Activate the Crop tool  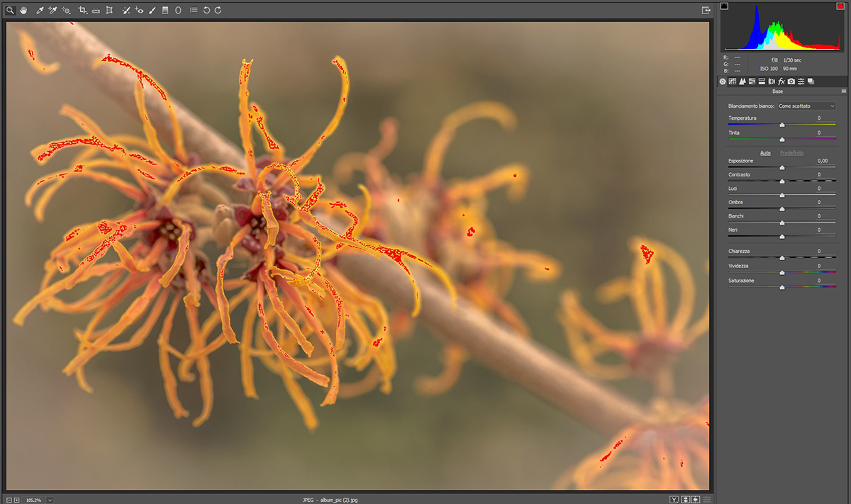coord(82,11)
